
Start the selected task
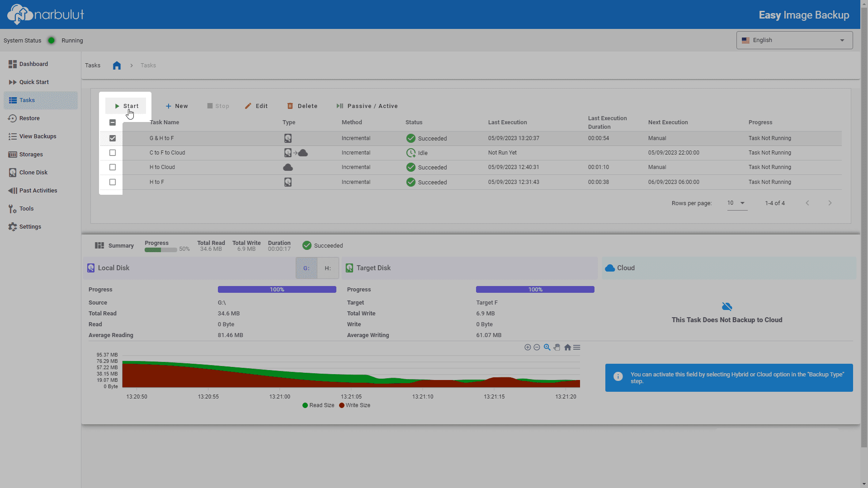pos(126,106)
